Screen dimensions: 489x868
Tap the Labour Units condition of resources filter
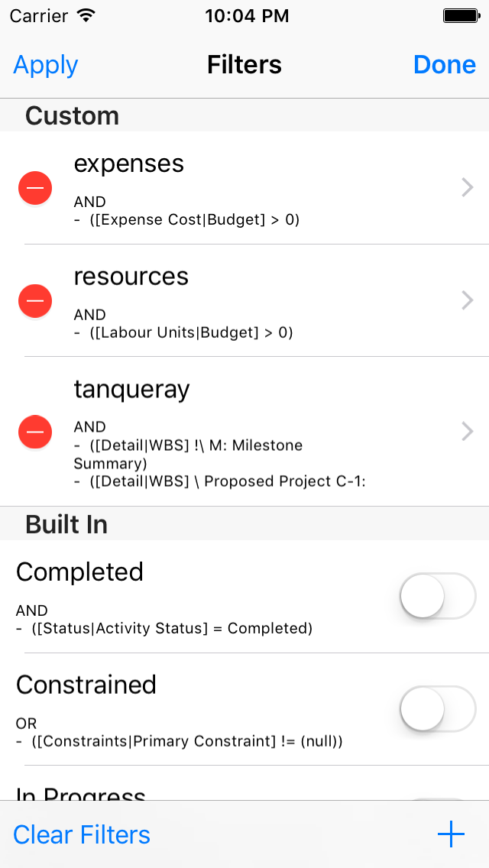[183, 332]
